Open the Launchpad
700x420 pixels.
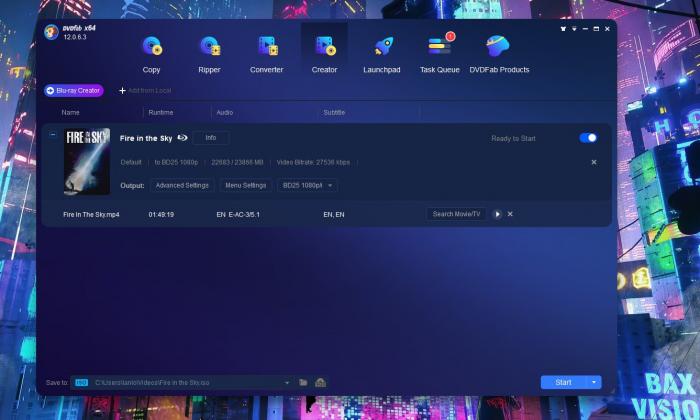pyautogui.click(x=382, y=54)
